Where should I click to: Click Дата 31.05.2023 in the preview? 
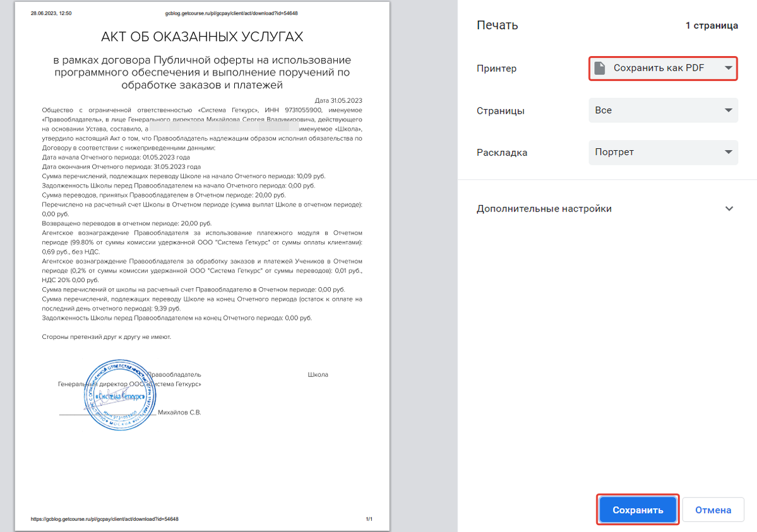[x=338, y=100]
